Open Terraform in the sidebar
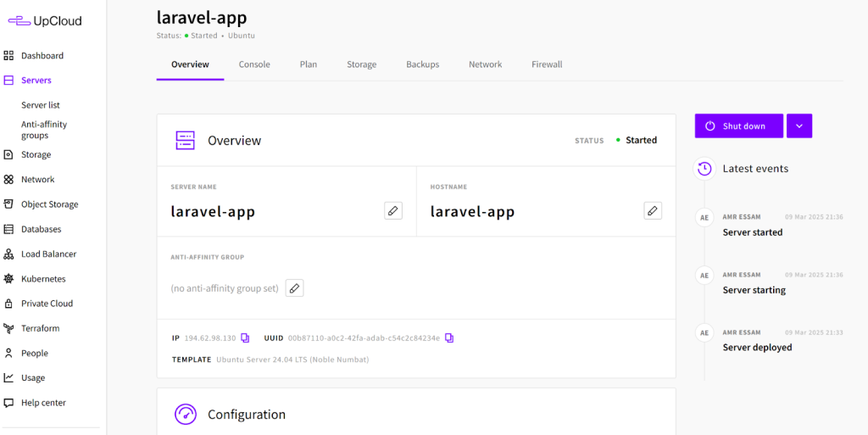 [40, 328]
